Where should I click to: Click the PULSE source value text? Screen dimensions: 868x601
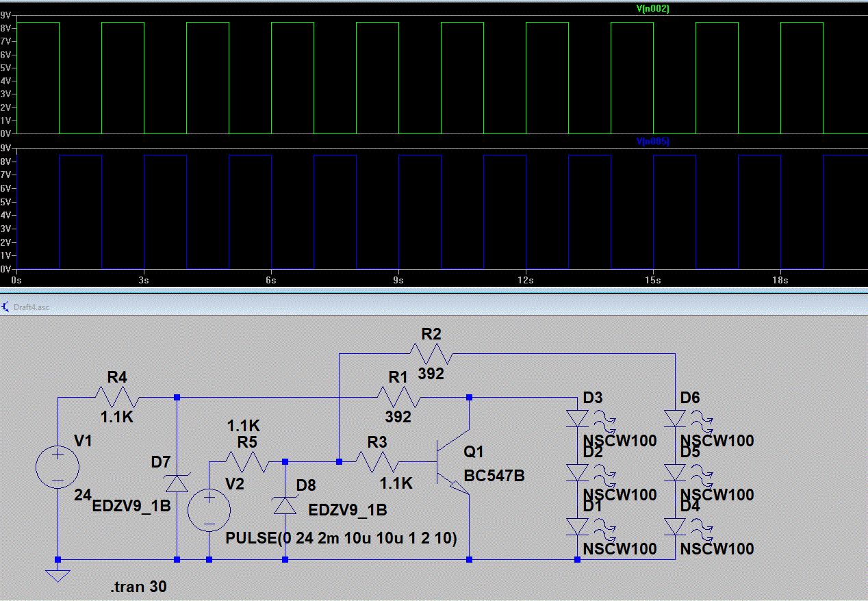pyautogui.click(x=342, y=539)
